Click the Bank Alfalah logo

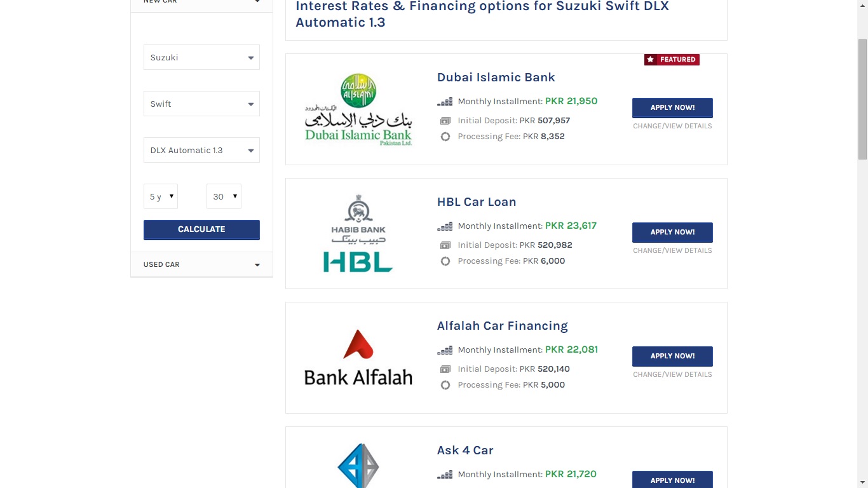click(358, 358)
